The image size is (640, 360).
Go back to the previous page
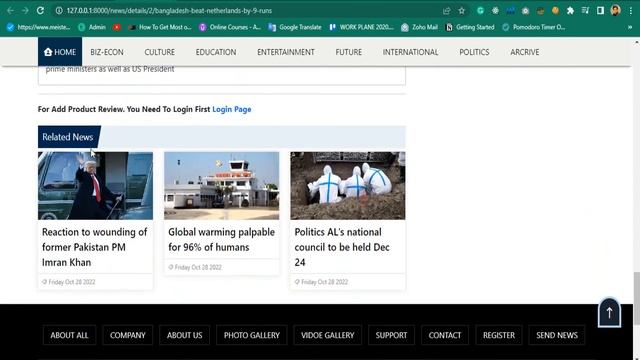(x=11, y=11)
